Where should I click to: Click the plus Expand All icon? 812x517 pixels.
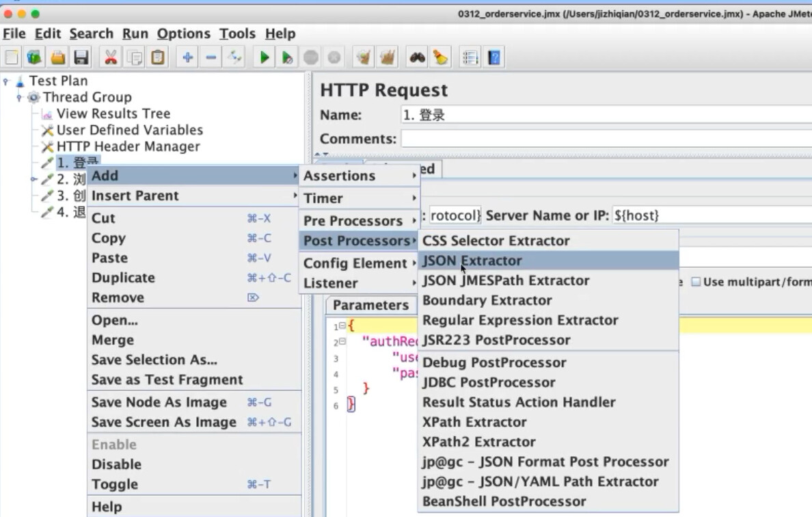[x=187, y=57]
